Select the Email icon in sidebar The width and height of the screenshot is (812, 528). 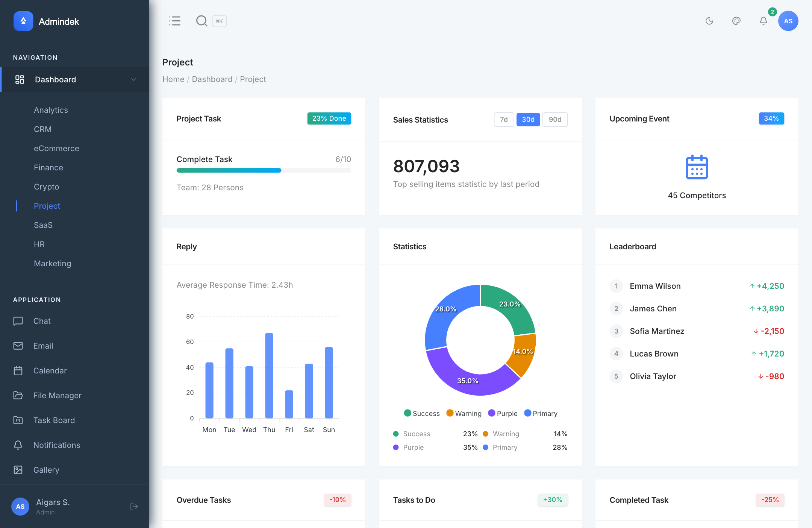pyautogui.click(x=18, y=346)
